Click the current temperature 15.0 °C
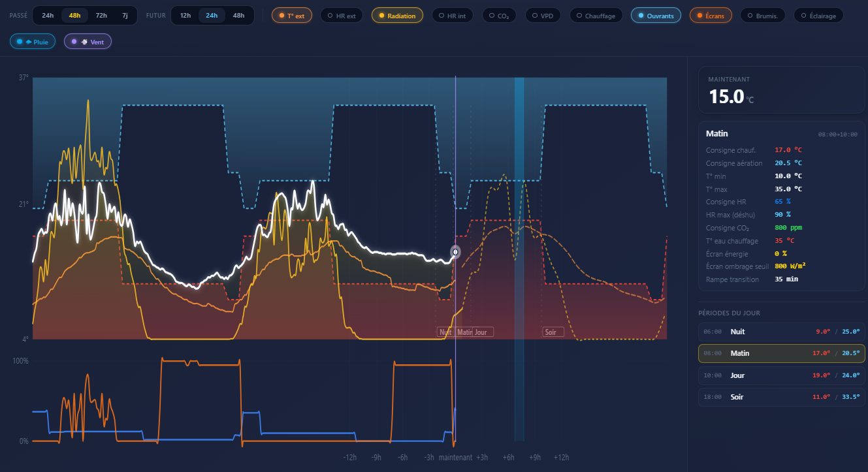This screenshot has height=472, width=868. point(731,97)
